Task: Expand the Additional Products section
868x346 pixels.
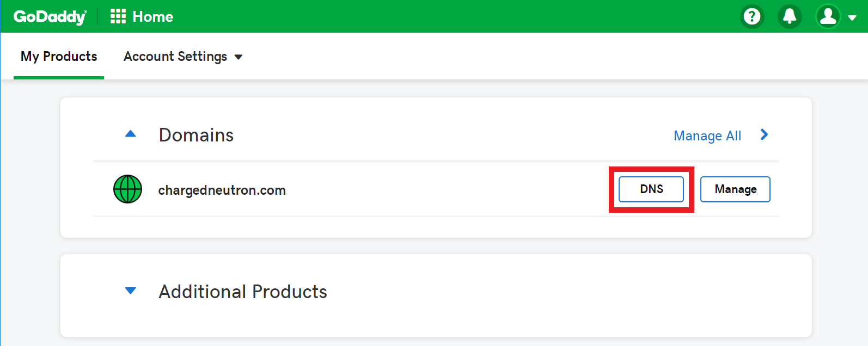Action: pyautogui.click(x=131, y=291)
